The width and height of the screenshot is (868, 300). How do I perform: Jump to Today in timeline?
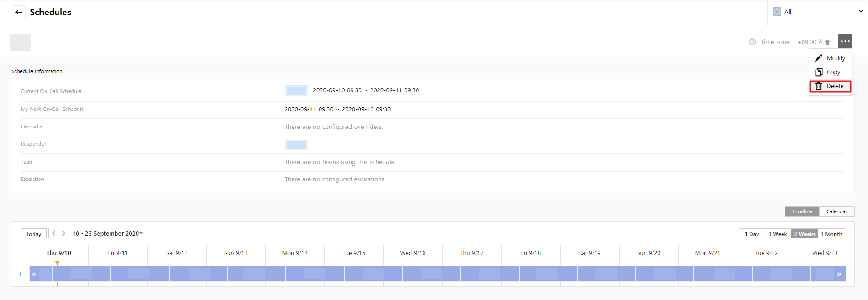click(x=33, y=234)
